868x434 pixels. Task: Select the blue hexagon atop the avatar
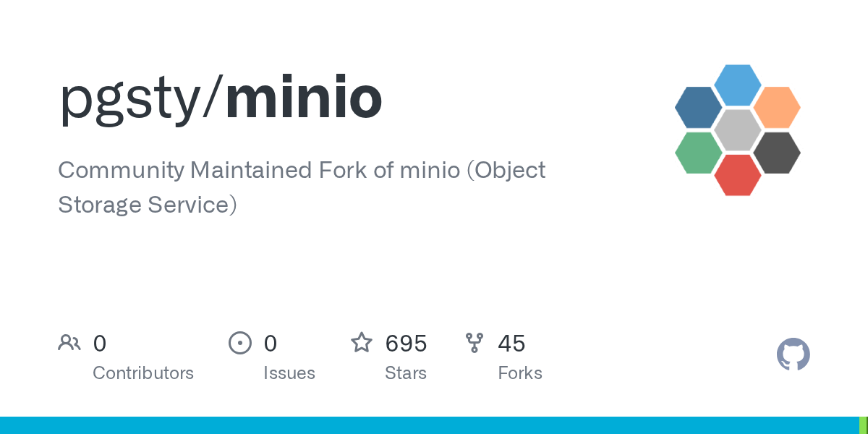738,85
